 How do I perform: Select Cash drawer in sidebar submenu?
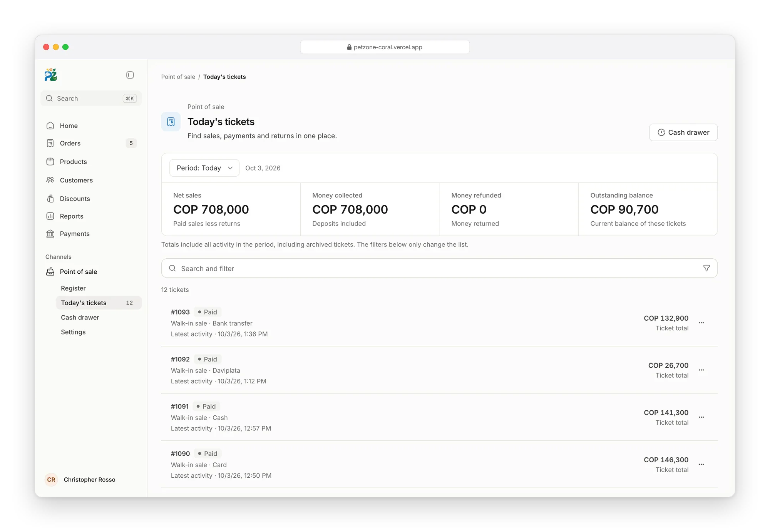(99, 318)
